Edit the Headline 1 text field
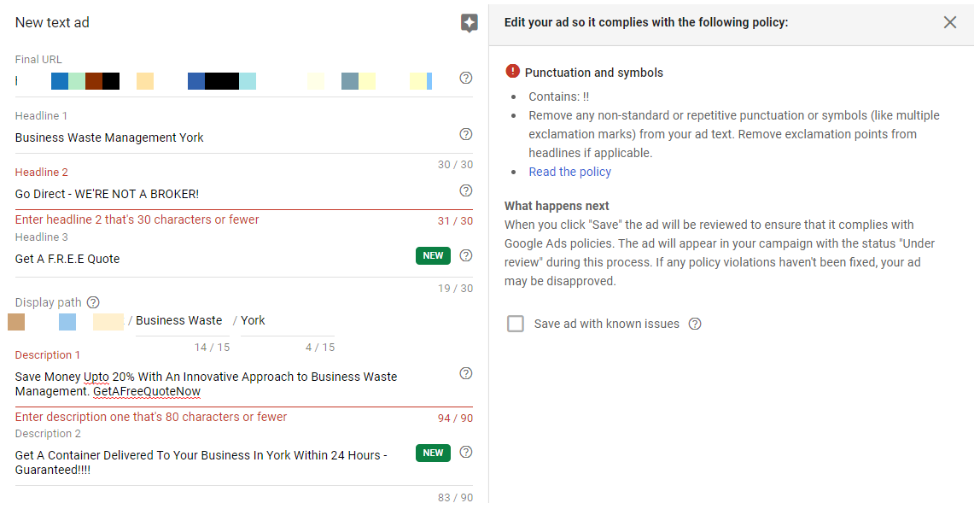Image resolution: width=980 pixels, height=509 pixels. pyautogui.click(x=230, y=137)
